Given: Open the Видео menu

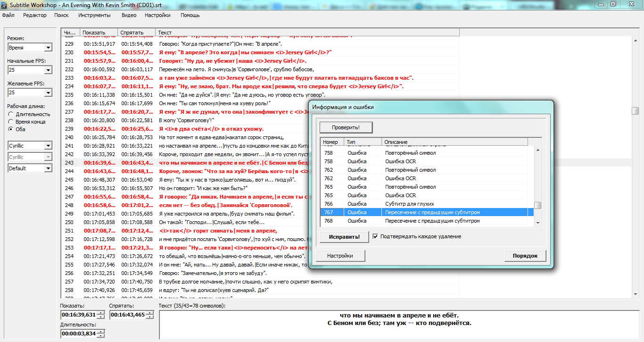Looking at the screenshot, I should point(129,15).
